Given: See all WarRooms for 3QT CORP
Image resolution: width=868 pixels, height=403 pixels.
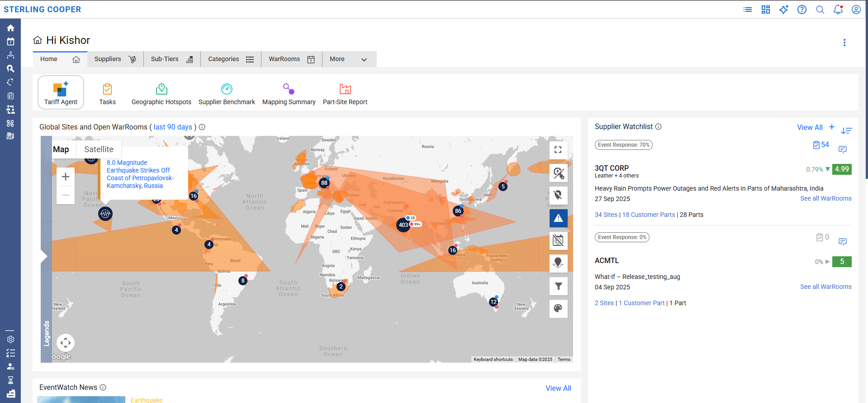Looking at the screenshot, I should (x=825, y=198).
